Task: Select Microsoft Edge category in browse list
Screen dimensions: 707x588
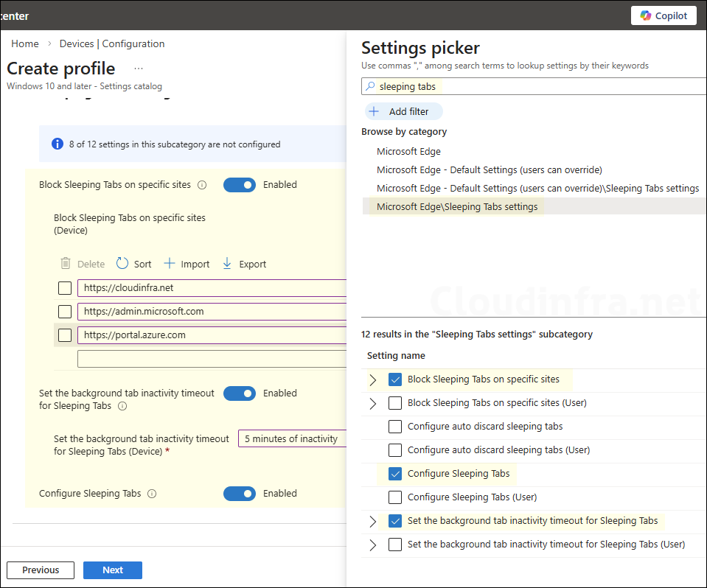Action: (408, 152)
